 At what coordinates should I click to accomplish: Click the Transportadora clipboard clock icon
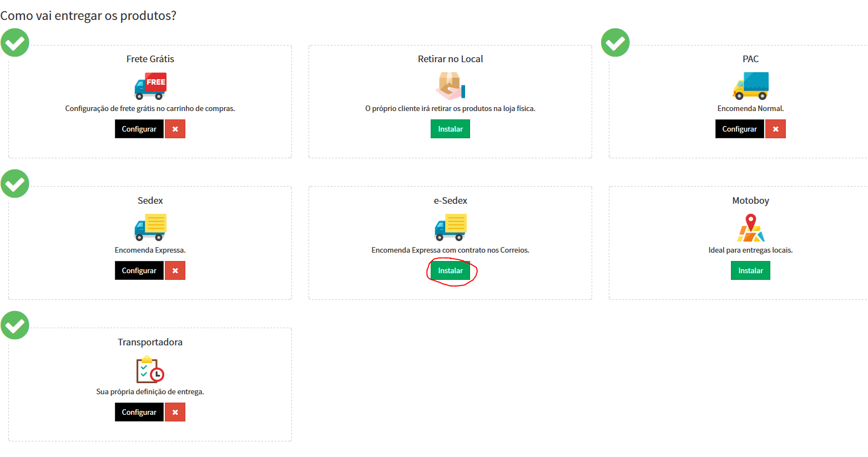point(150,369)
